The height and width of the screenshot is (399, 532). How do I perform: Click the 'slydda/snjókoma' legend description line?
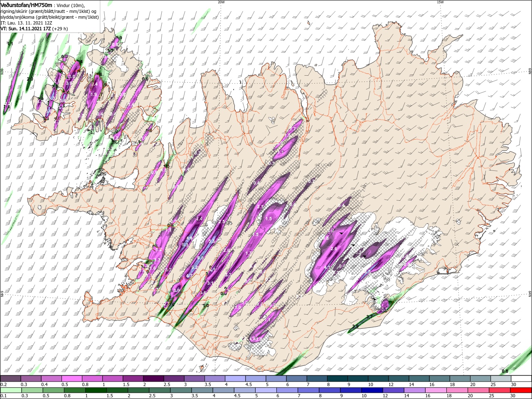coord(49,17)
